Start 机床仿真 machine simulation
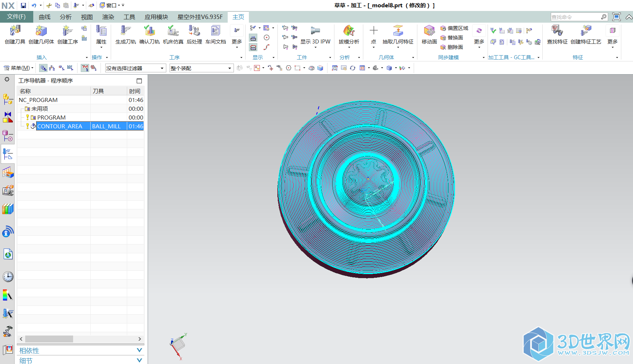The width and height of the screenshot is (633, 364). tap(173, 35)
